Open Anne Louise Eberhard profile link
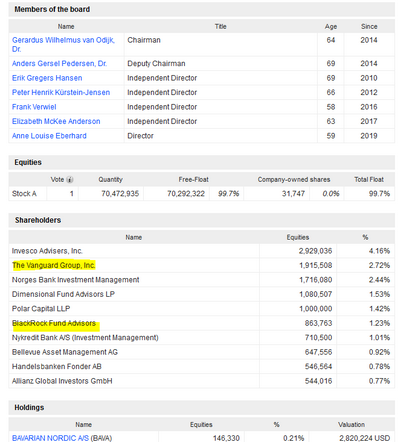This screenshot has height=442, width=399. pyautogui.click(x=49, y=136)
